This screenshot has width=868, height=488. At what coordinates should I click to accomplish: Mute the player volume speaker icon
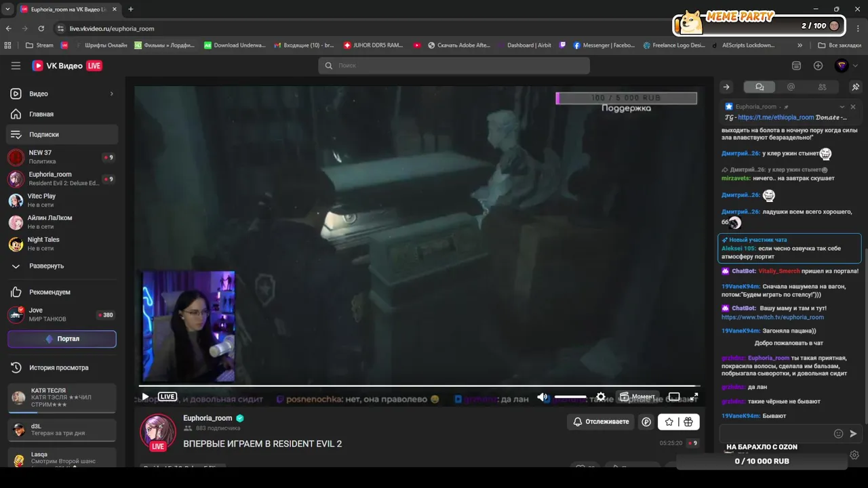(542, 396)
